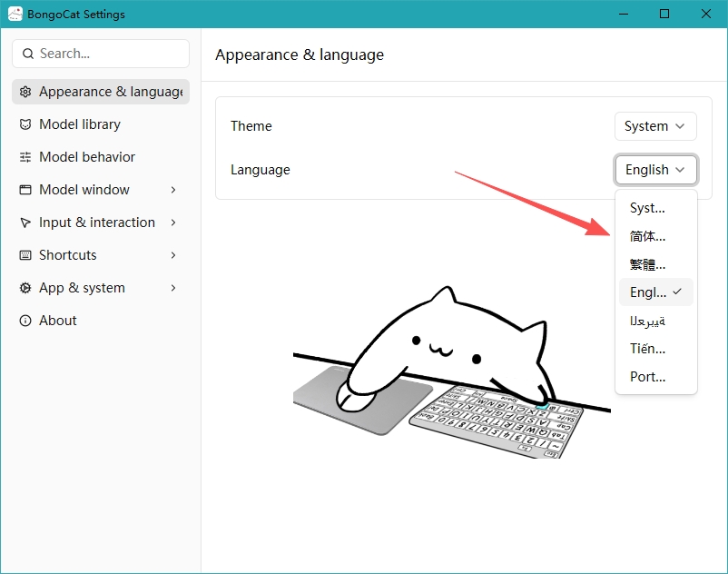Screen dimensions: 728x574
Task: Minimize the BongoCat Settings window
Action: [624, 14]
